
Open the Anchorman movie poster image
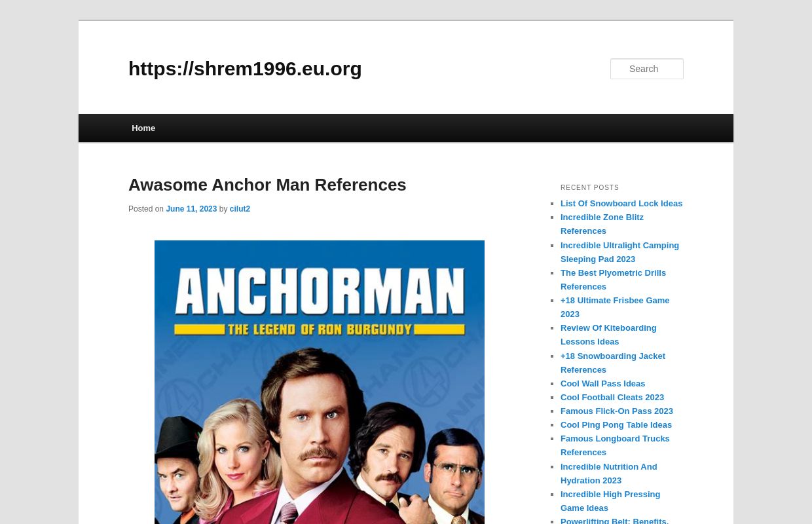320,382
